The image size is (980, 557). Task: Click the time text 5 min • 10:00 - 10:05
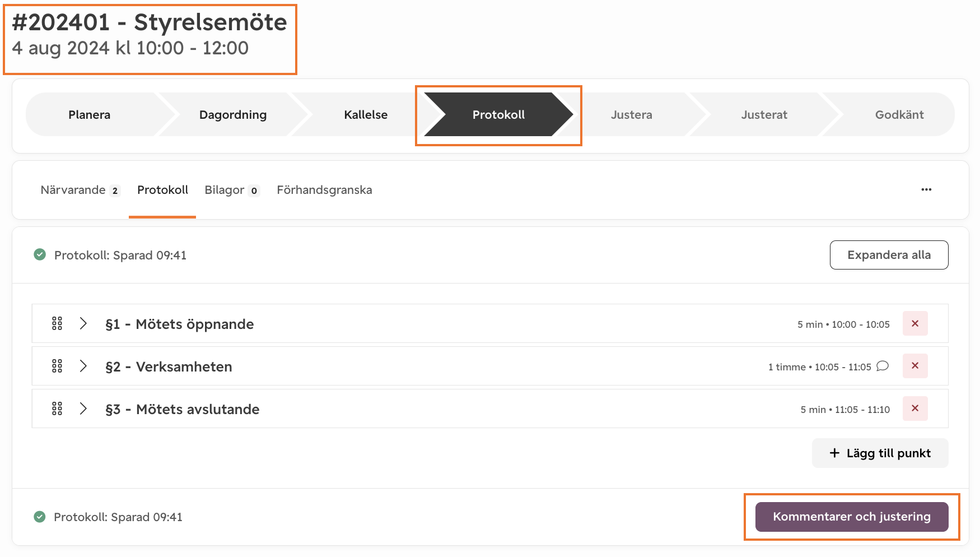coord(843,324)
